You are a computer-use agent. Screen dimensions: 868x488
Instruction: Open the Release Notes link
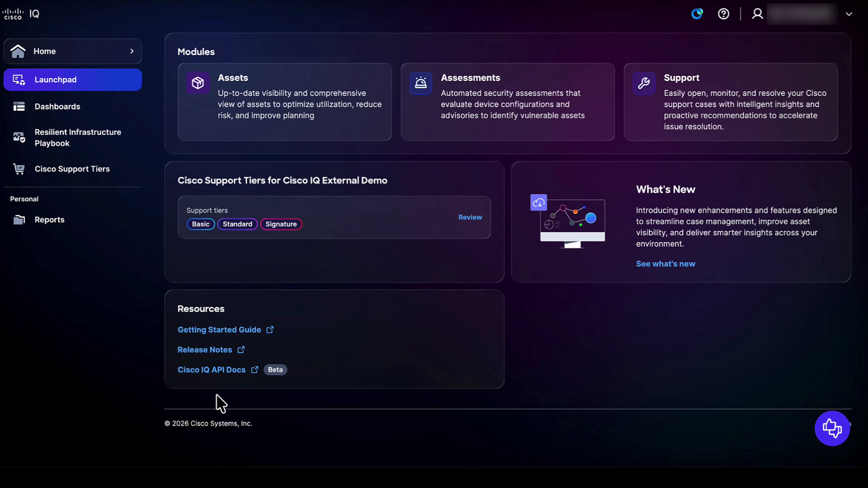tap(205, 350)
